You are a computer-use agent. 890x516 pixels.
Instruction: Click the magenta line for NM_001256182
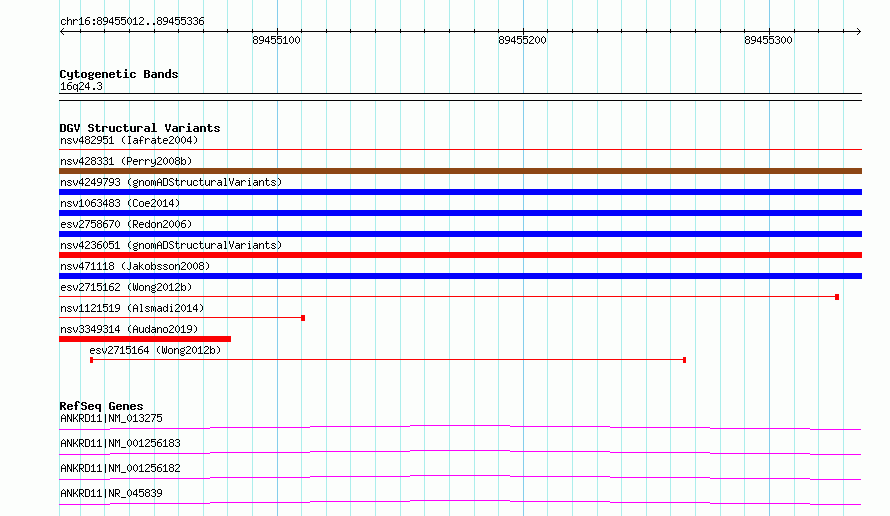460,477
